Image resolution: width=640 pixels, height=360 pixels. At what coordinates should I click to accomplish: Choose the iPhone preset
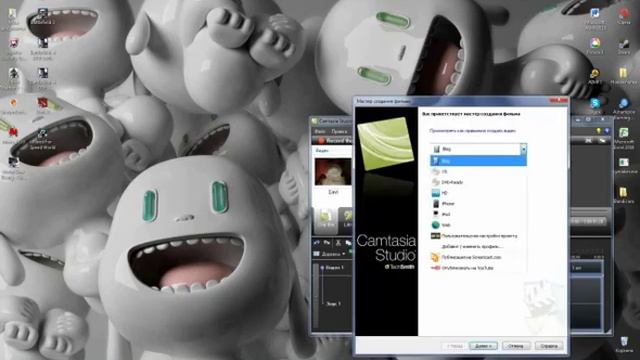(x=478, y=203)
